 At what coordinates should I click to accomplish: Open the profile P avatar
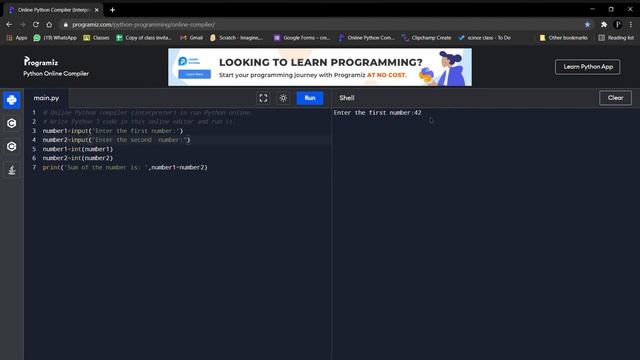(x=618, y=24)
